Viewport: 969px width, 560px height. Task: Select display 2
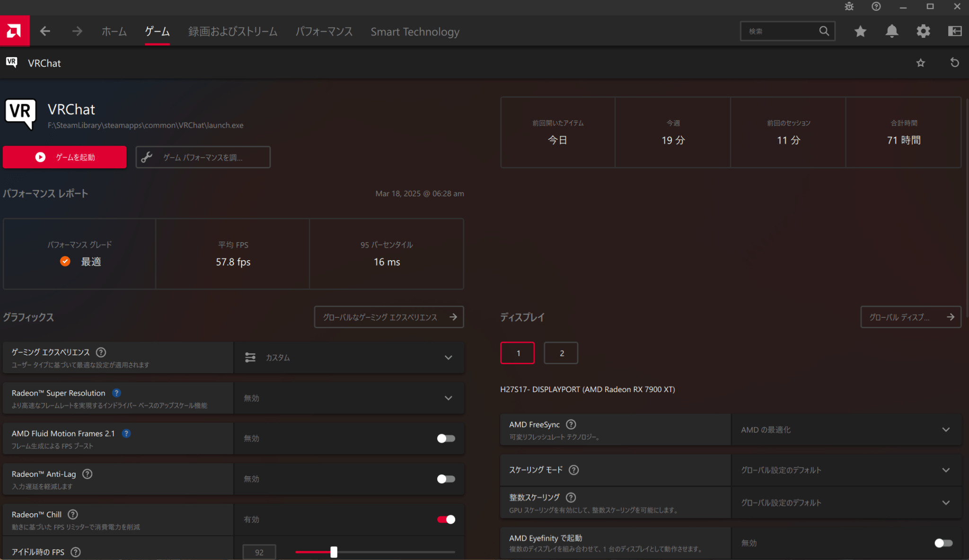[x=561, y=352]
